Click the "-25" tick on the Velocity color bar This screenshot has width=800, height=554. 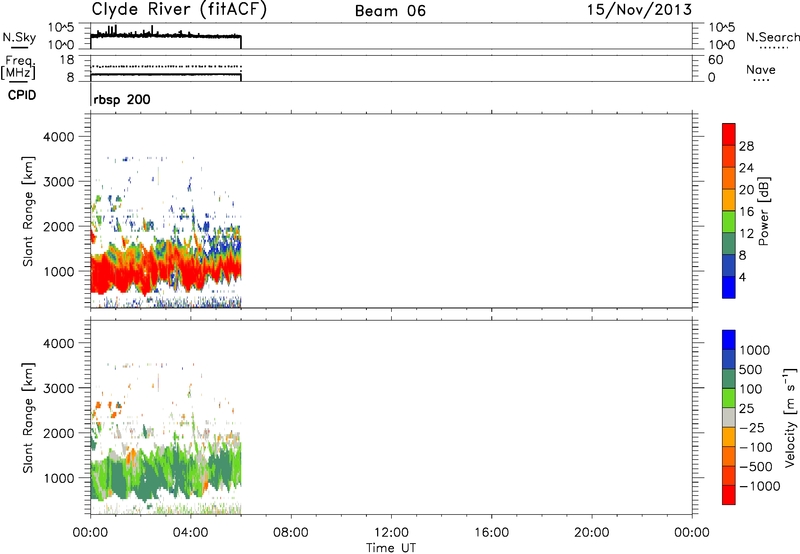pyautogui.click(x=752, y=428)
